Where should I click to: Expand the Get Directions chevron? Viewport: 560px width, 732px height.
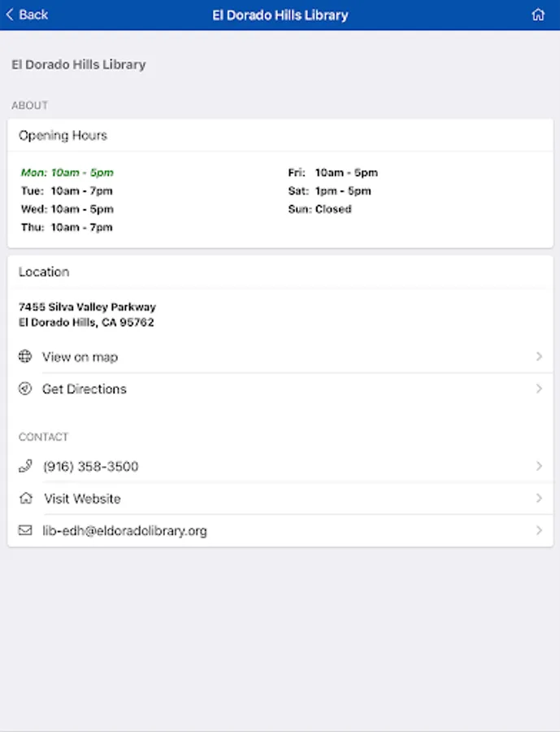click(539, 389)
